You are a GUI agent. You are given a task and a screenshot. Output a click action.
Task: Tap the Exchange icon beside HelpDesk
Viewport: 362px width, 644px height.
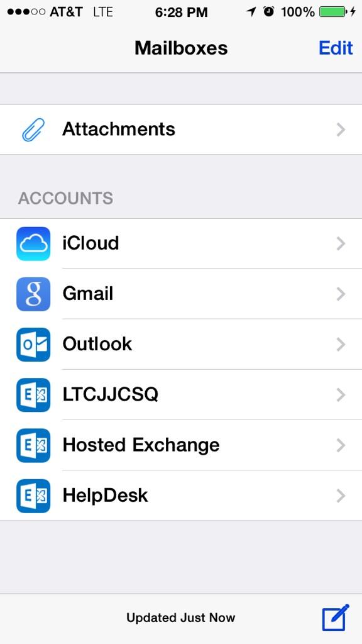point(33,496)
